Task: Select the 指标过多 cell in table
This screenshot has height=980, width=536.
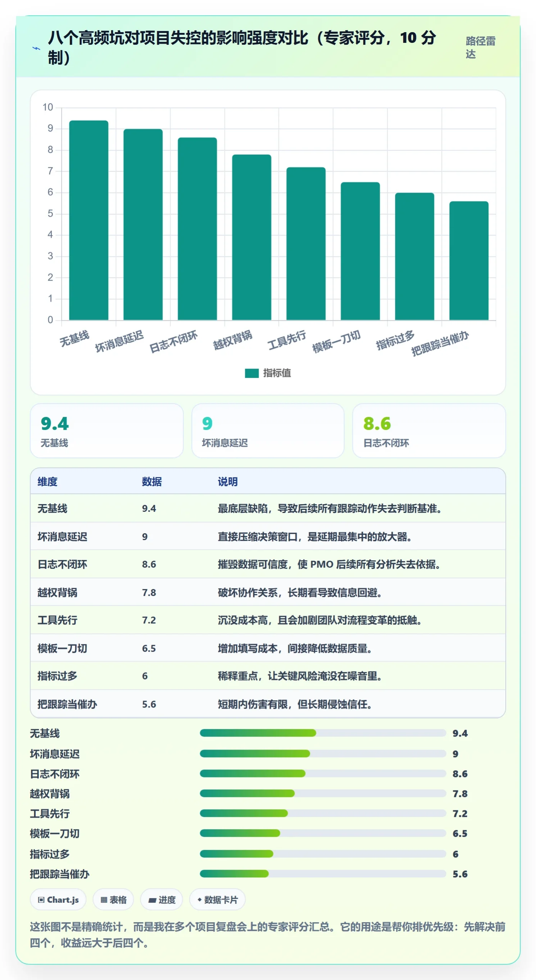Action: pos(57,676)
